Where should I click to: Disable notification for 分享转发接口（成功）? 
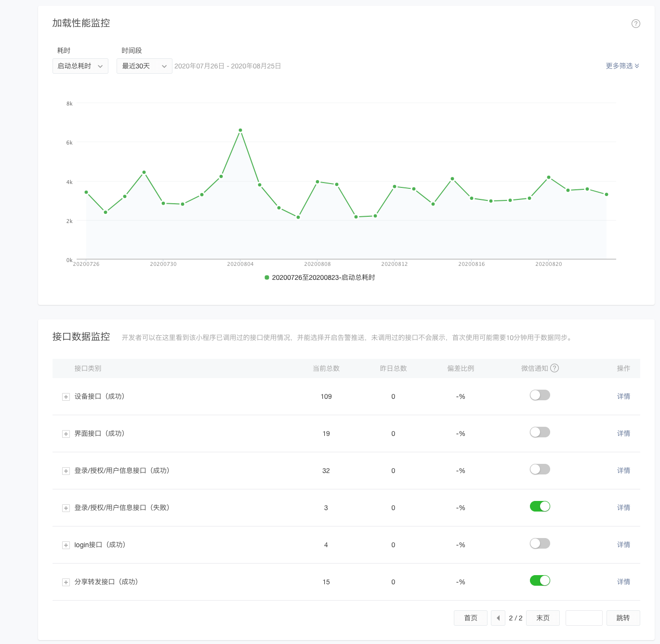(540, 580)
